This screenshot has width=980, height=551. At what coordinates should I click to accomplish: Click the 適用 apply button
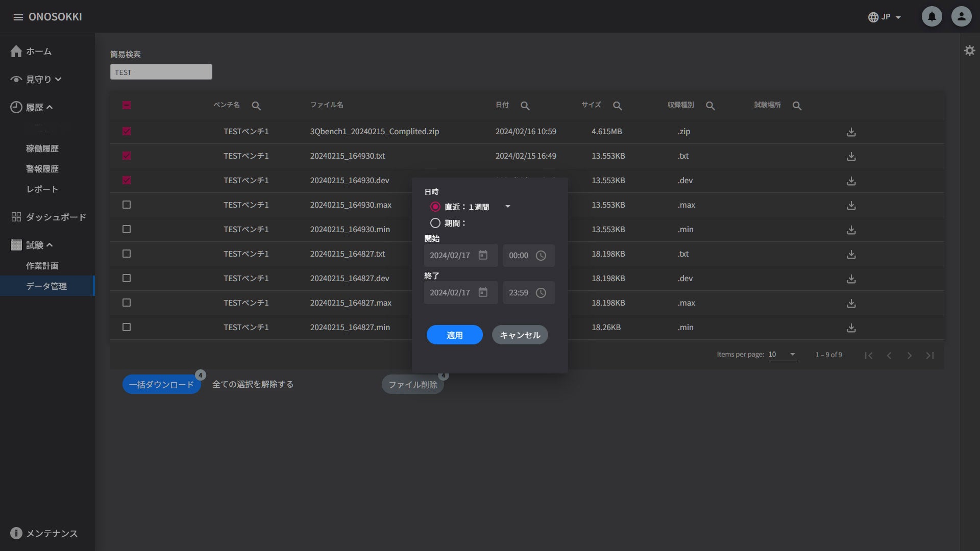[x=454, y=335]
